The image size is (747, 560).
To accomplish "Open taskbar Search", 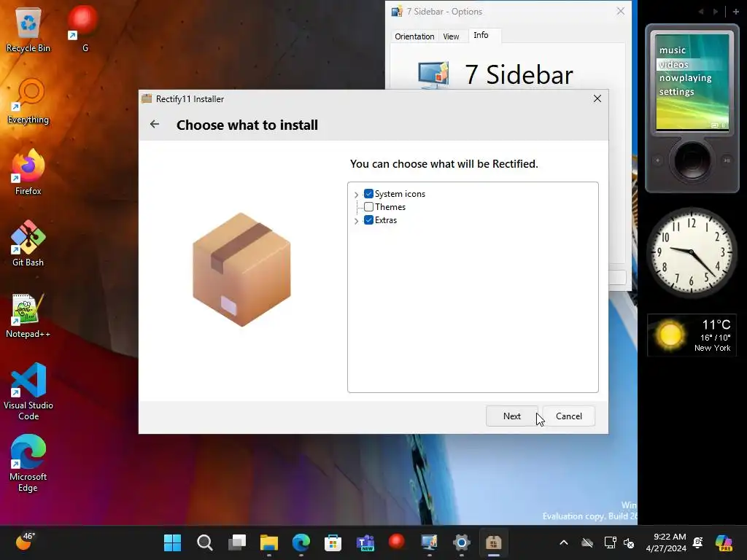I will (x=205, y=542).
